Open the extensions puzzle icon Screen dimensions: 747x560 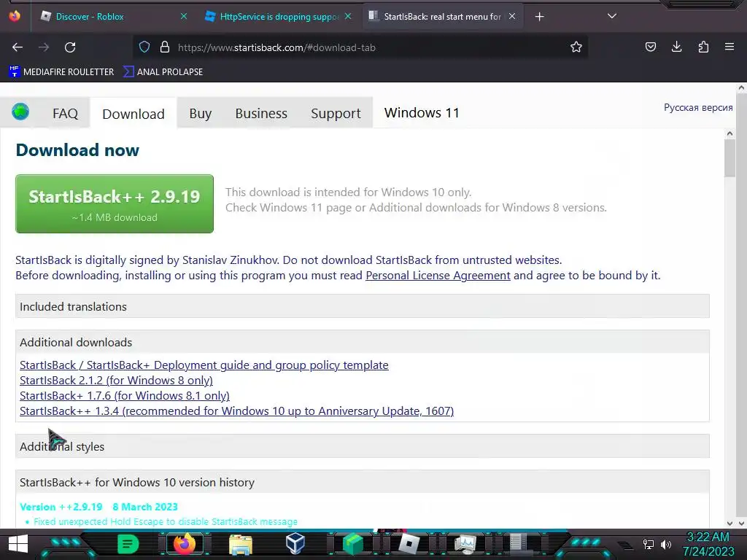[x=703, y=47]
